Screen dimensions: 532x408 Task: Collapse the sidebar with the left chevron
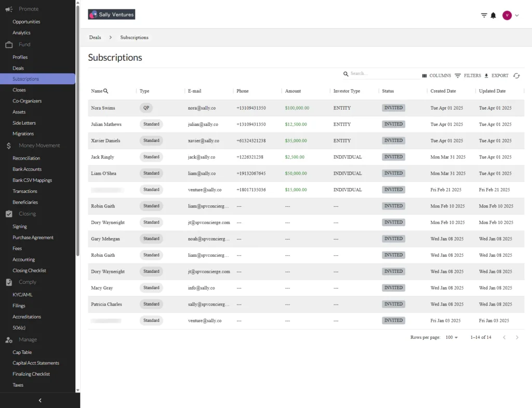pyautogui.click(x=40, y=400)
